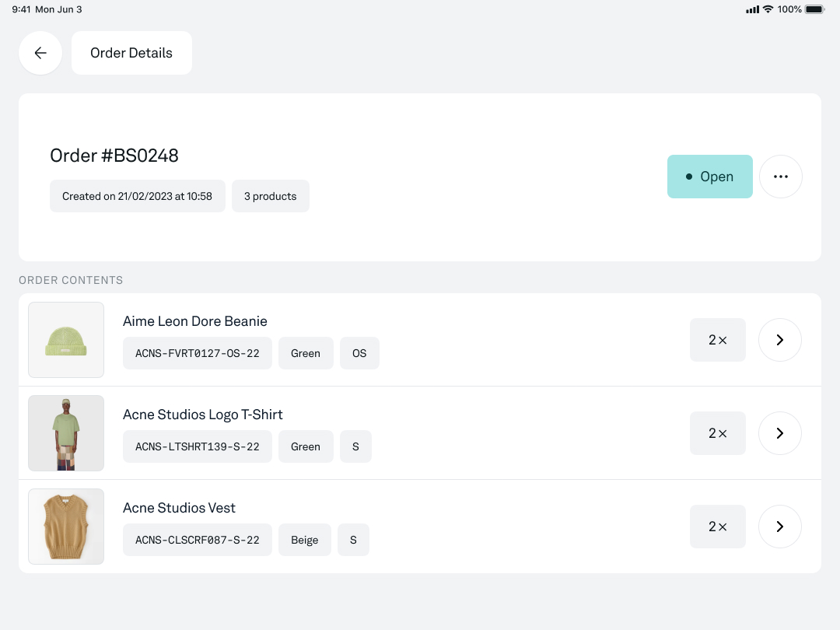Click the Acne Studios Vest title

pos(179,507)
